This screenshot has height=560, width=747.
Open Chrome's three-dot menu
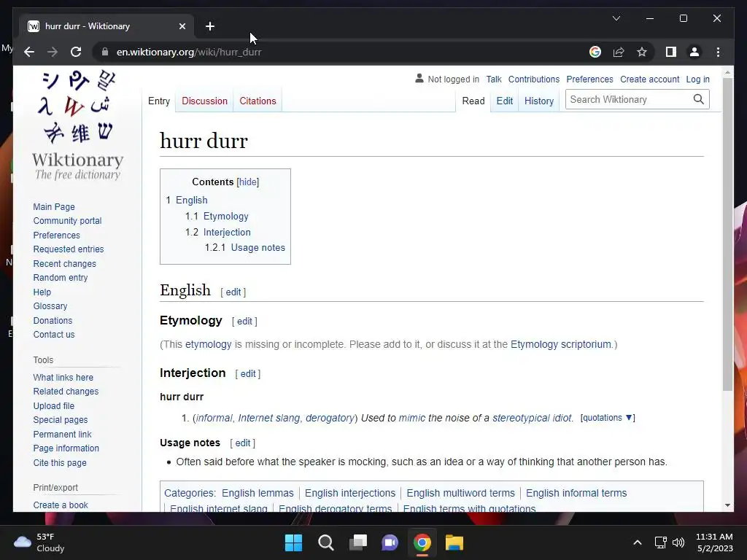[718, 52]
